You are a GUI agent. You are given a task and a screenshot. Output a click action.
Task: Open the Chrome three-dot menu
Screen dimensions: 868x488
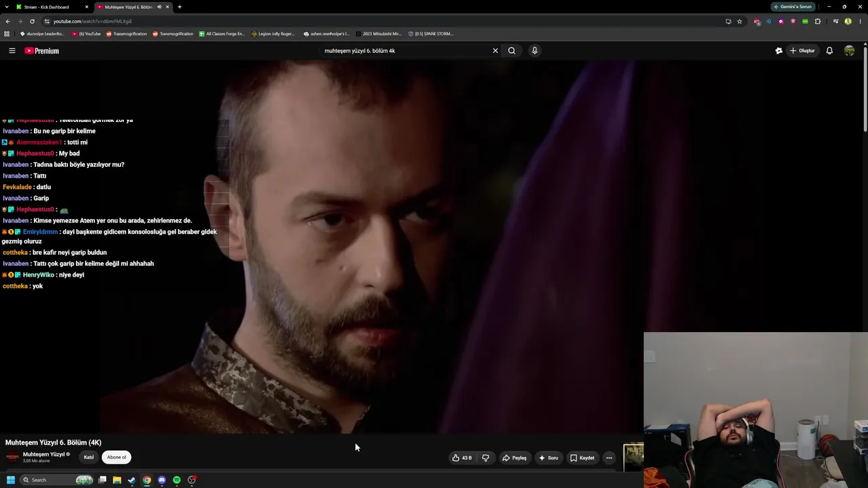pyautogui.click(x=860, y=22)
